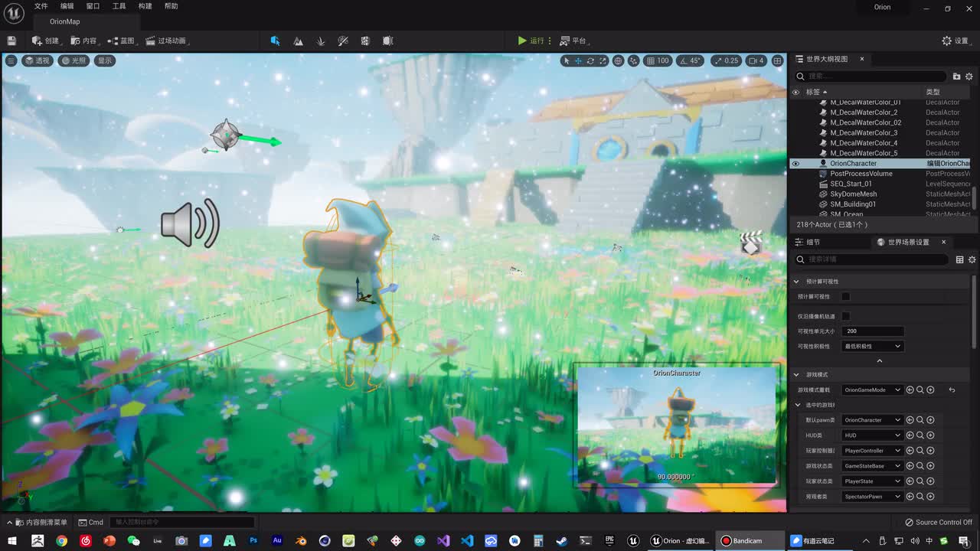The height and width of the screenshot is (551, 980).
Task: Browse to SpectatorPawn magnifier icon
Action: pos(920,497)
